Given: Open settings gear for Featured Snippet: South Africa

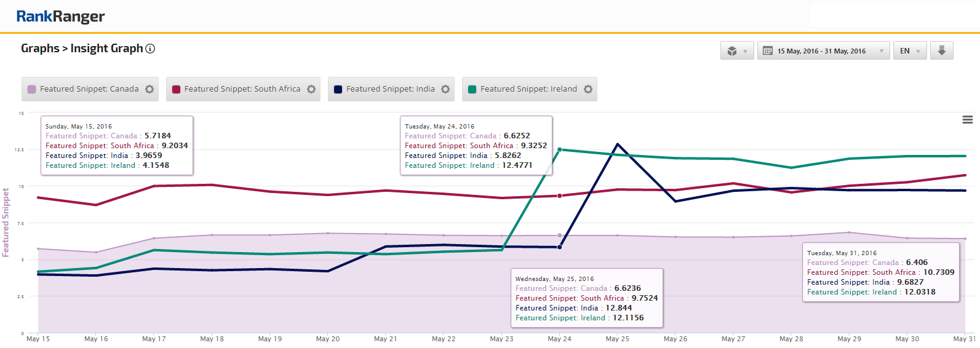Looking at the screenshot, I should (x=311, y=89).
